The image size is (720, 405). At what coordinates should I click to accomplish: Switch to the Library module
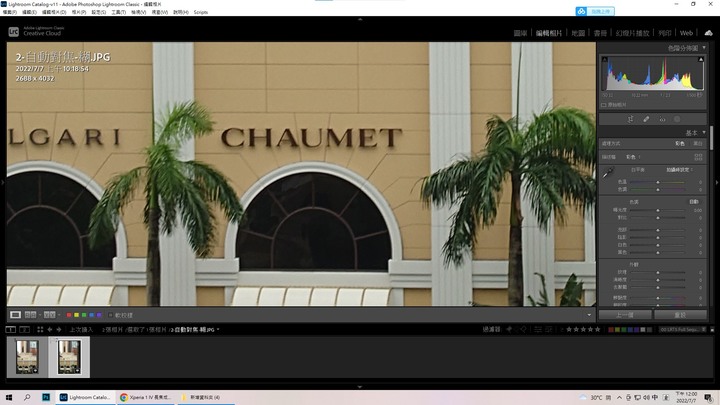click(x=520, y=33)
